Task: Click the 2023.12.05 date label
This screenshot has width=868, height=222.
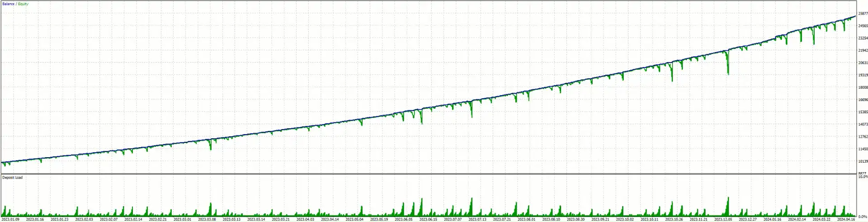Action: (x=723, y=219)
